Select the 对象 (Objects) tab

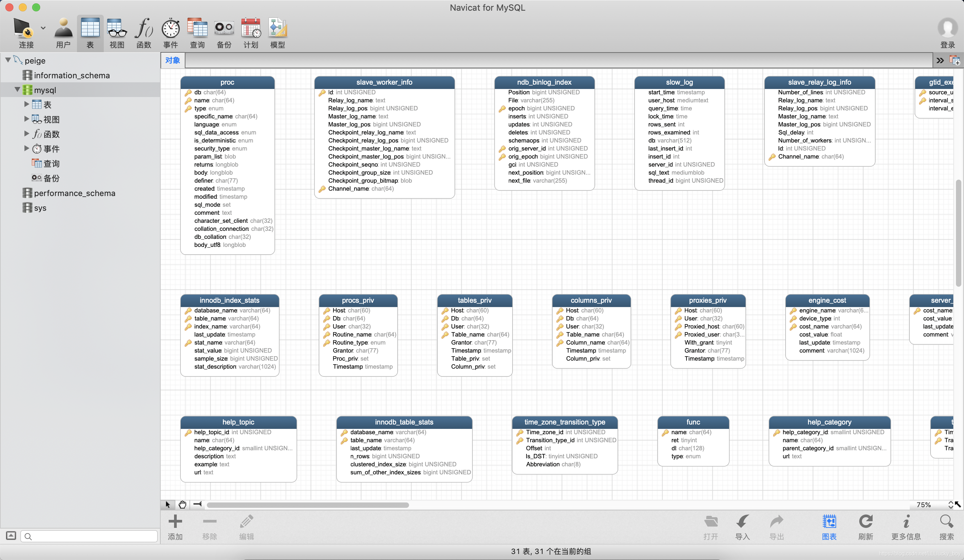coord(172,61)
